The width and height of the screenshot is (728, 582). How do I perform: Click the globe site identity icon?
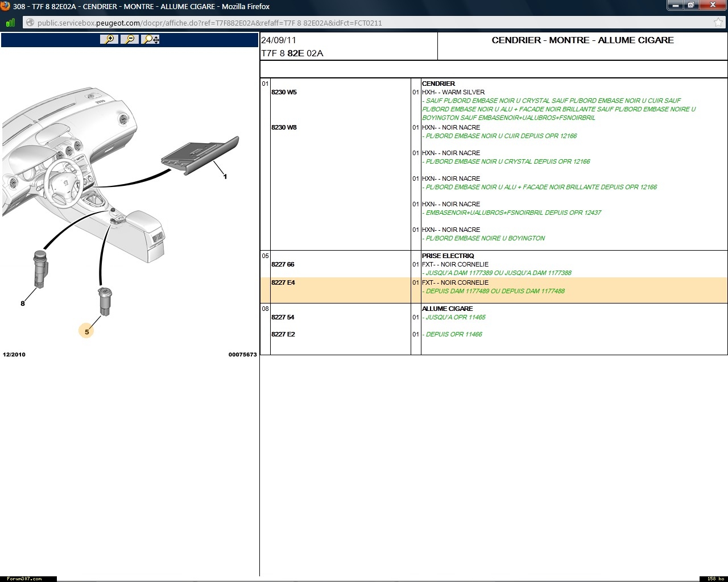30,23
